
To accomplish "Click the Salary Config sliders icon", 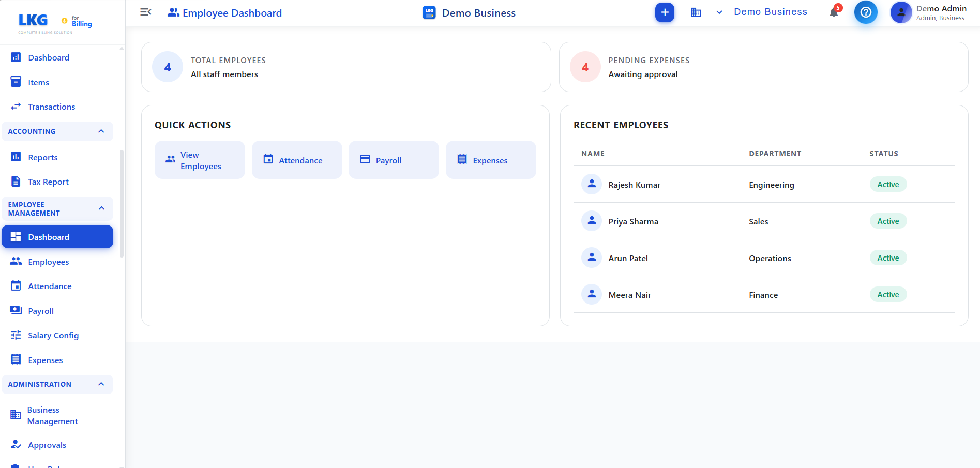I will tap(16, 335).
